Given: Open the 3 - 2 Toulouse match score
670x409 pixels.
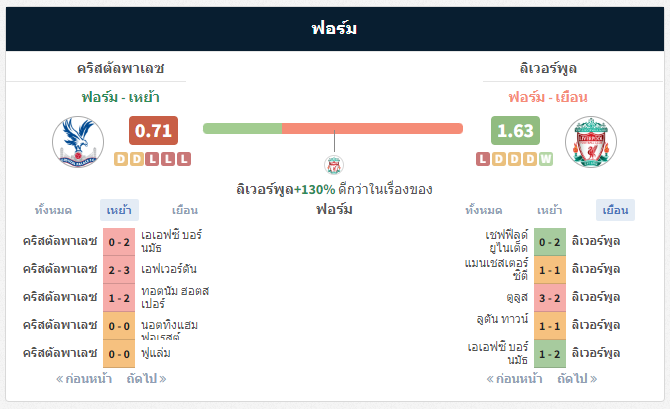Looking at the screenshot, I should pyautogui.click(x=550, y=298).
